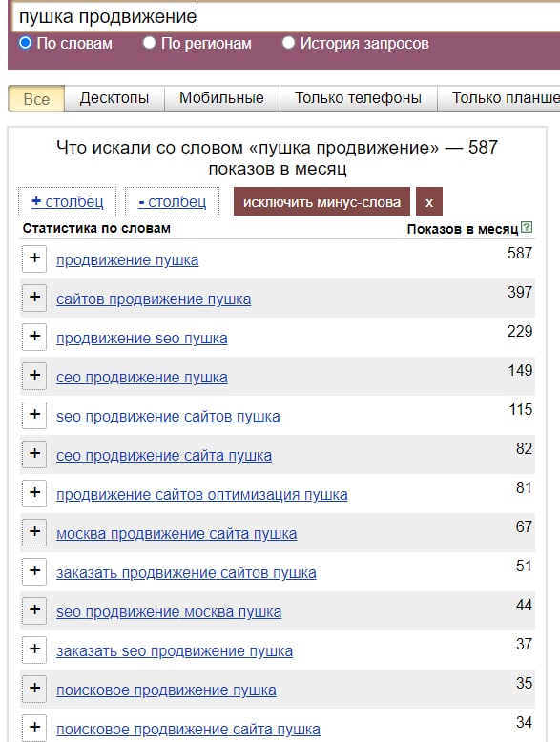Add 'поисковое продвижение сайта пушка' via plus

pos(34,728)
